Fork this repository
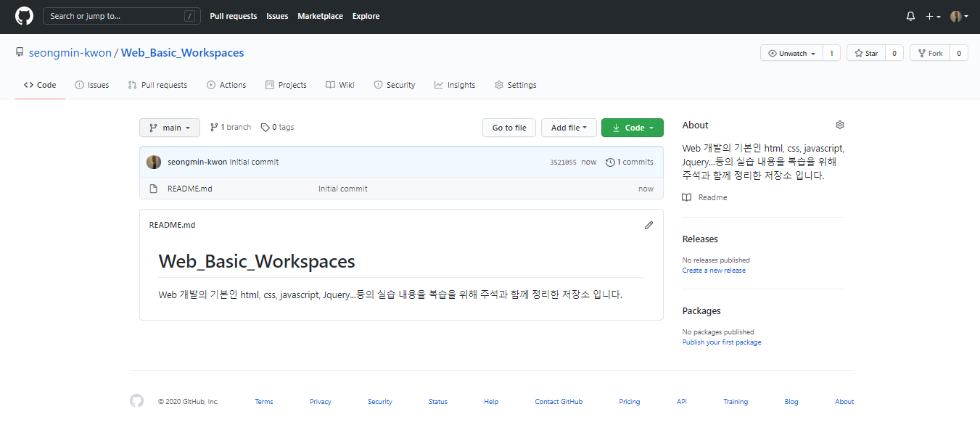Image resolution: width=980 pixels, height=441 pixels. pos(930,53)
